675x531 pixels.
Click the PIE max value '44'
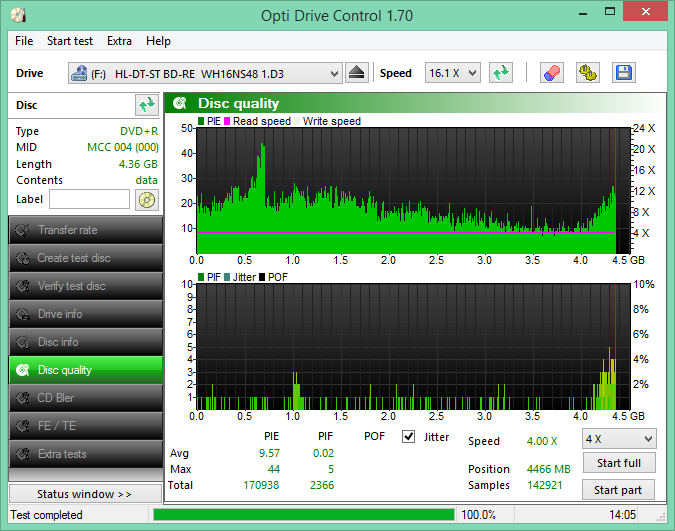click(x=273, y=469)
